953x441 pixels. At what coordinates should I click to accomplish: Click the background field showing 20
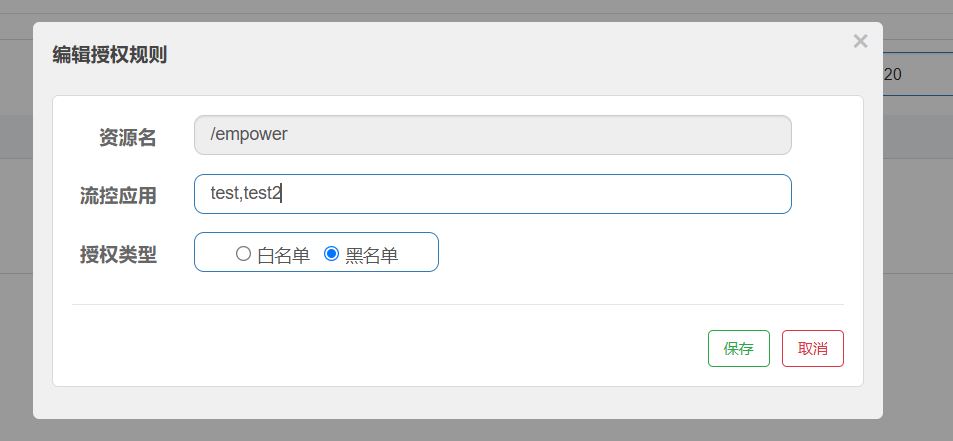pos(915,74)
